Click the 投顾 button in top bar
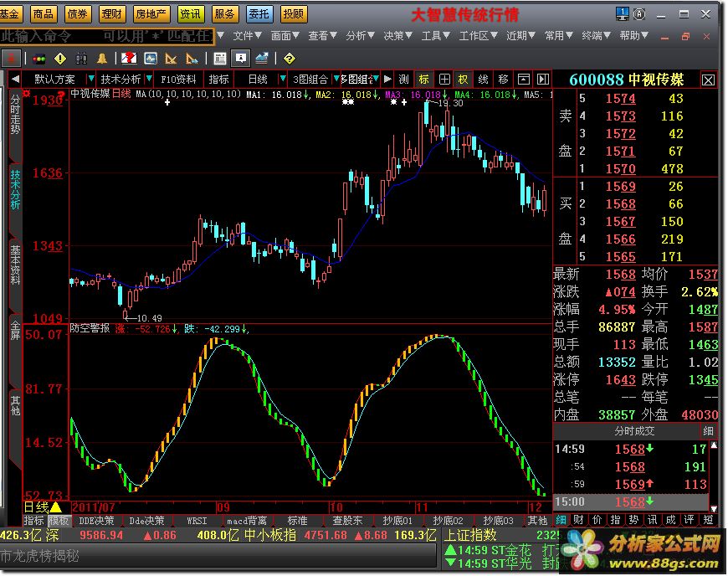728x576 pixels. [x=294, y=14]
